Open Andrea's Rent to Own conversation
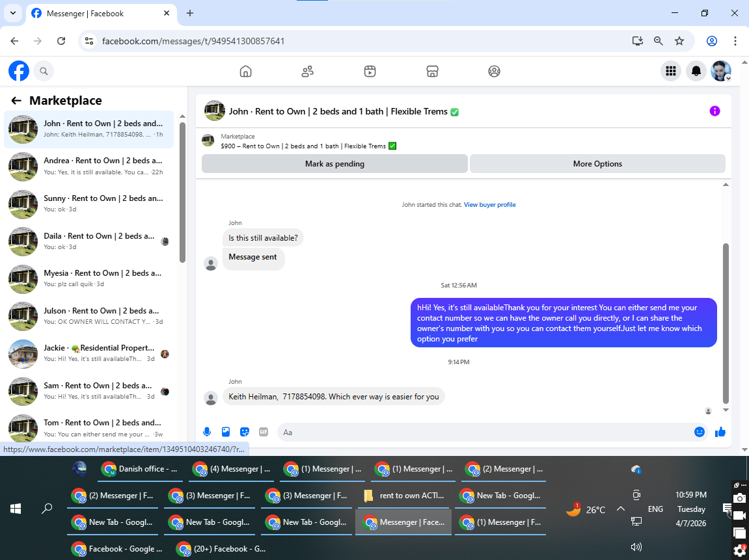 pos(89,166)
